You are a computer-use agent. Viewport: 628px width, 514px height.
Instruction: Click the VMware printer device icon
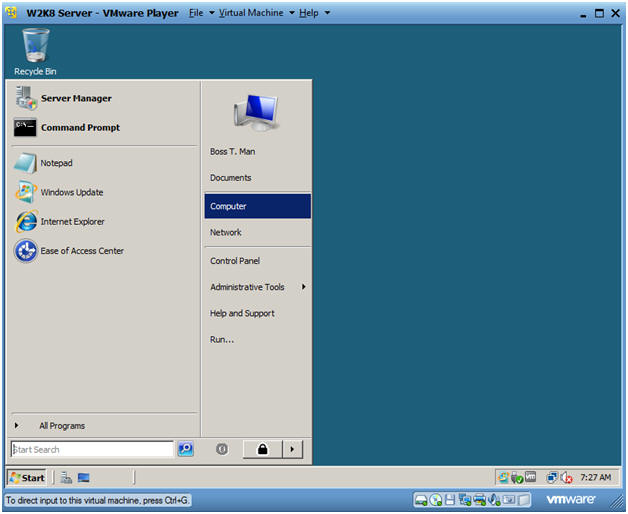coord(479,500)
